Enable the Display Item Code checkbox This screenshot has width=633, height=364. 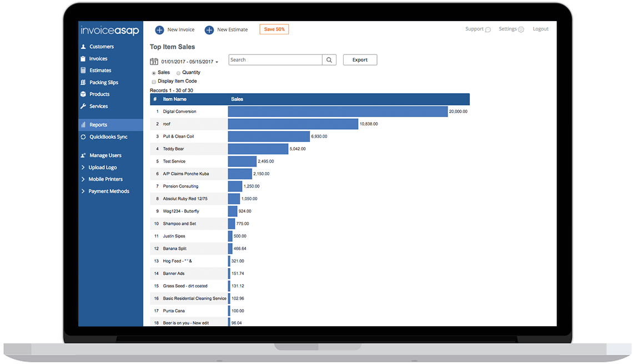point(154,82)
